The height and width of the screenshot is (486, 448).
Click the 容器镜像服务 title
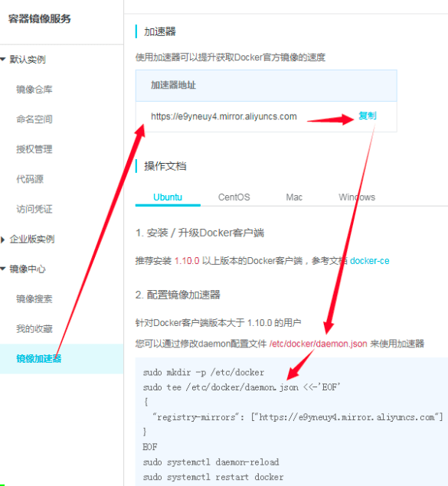point(39,18)
